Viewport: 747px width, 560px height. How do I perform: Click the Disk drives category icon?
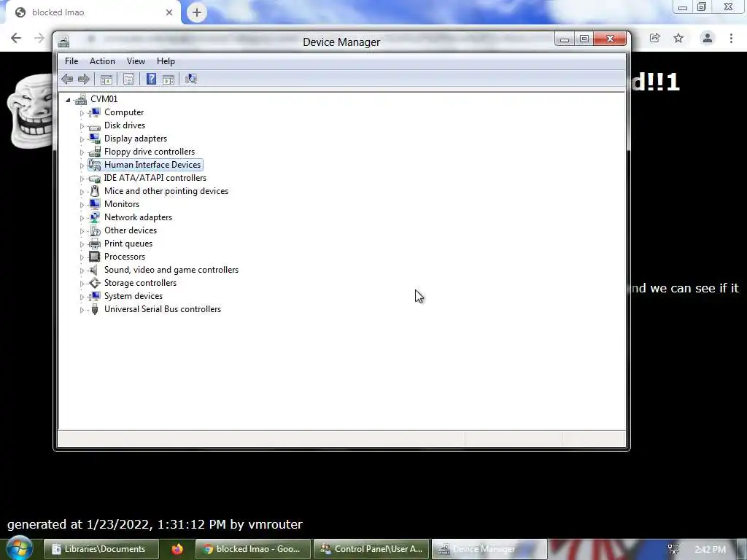click(x=95, y=125)
